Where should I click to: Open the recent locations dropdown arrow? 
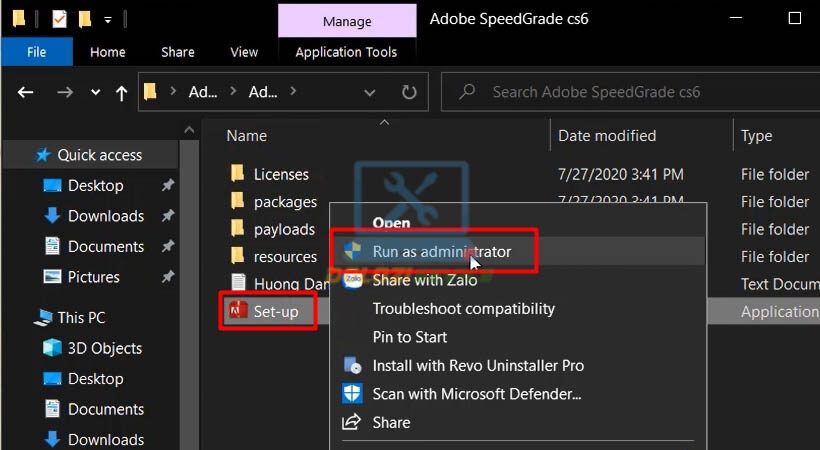coord(95,92)
